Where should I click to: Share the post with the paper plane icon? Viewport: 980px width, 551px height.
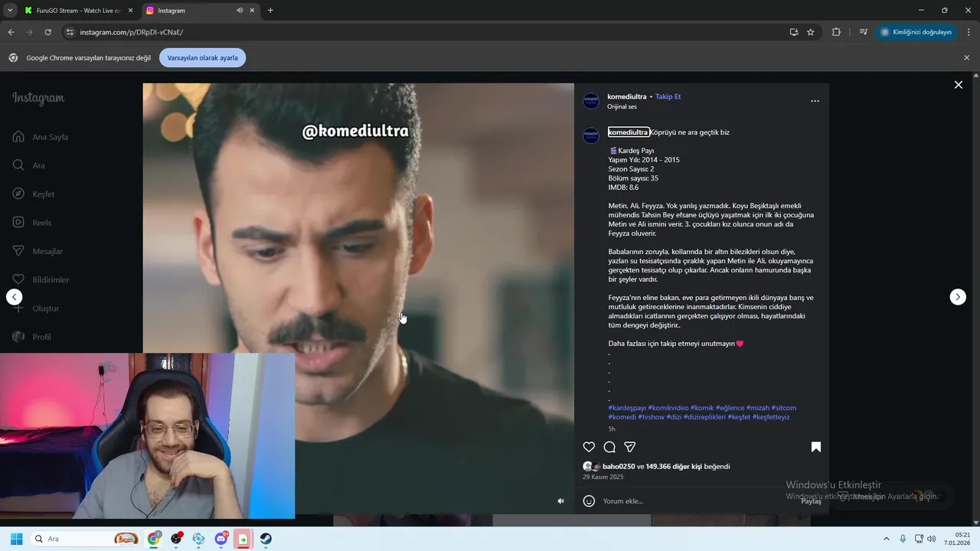630,447
